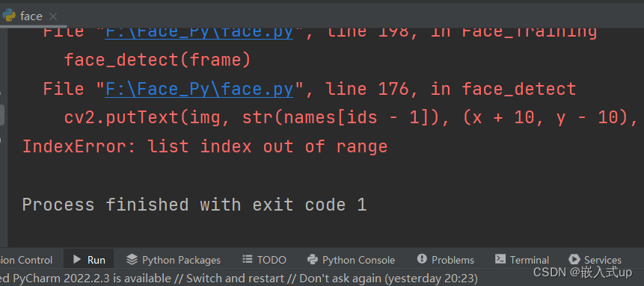Click the Python icon on face tab
The width and height of the screenshot is (644, 286).
point(9,16)
